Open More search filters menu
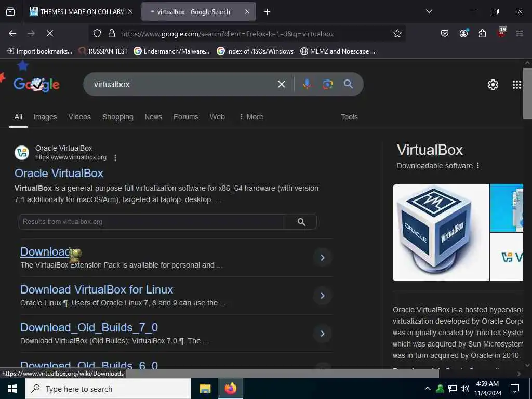The height and width of the screenshot is (399, 532). point(251,117)
